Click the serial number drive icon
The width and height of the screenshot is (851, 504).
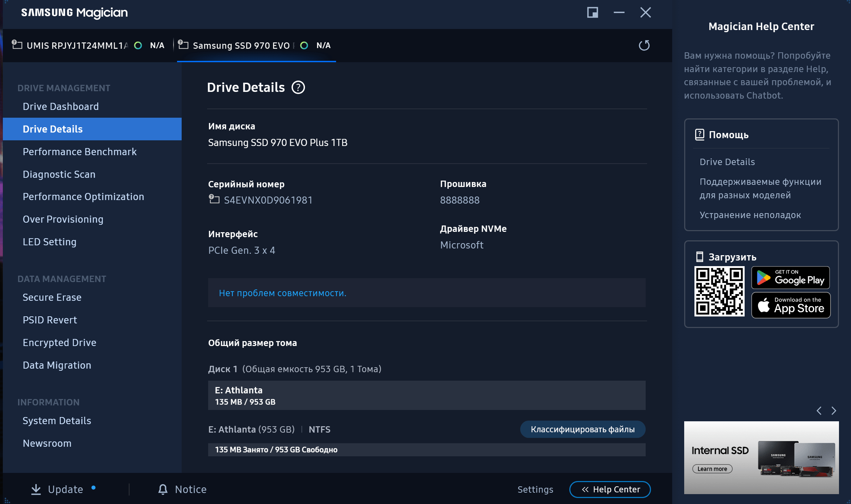[x=214, y=199]
